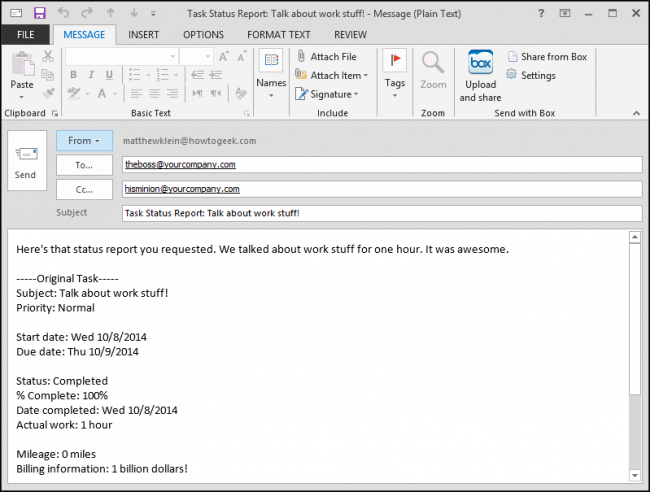Switch to INSERT tab

[x=143, y=34]
